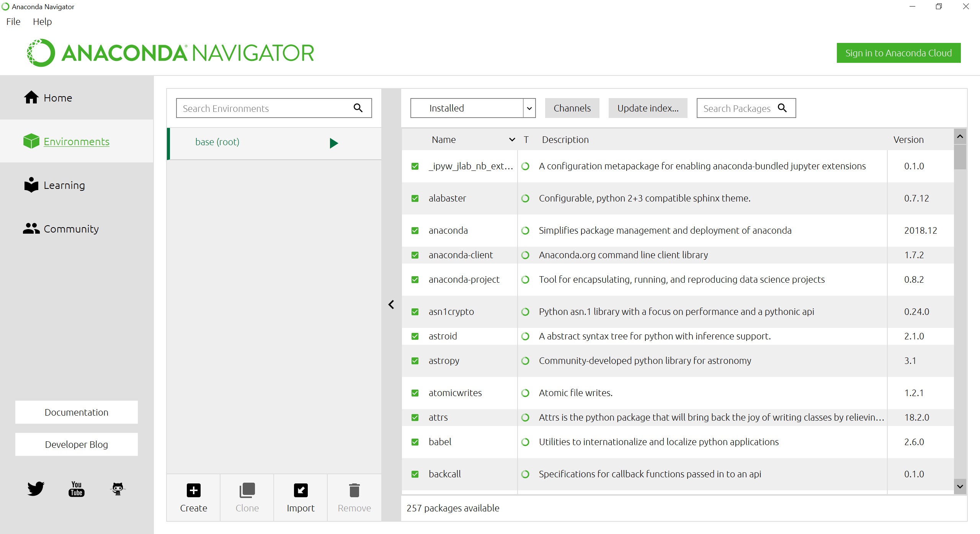Click the Version column header

point(908,140)
